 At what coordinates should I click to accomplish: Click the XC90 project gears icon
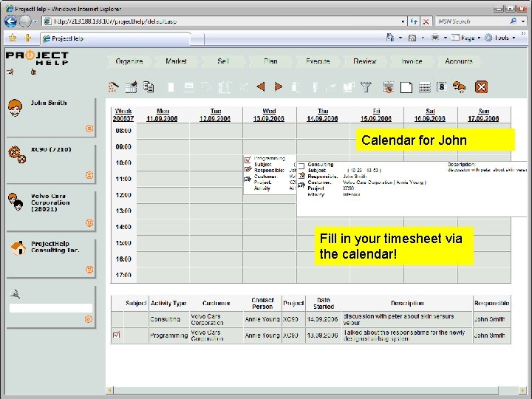17,154
